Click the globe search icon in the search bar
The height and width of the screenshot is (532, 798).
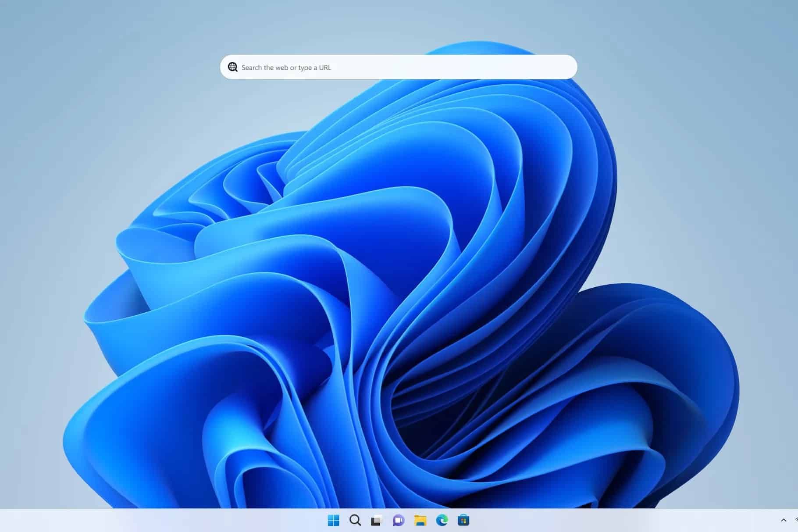click(233, 67)
